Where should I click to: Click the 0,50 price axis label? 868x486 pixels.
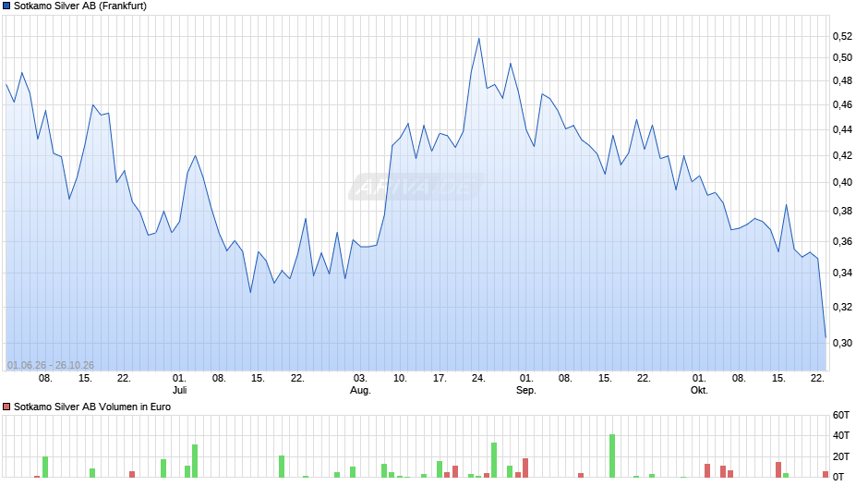tap(842, 57)
